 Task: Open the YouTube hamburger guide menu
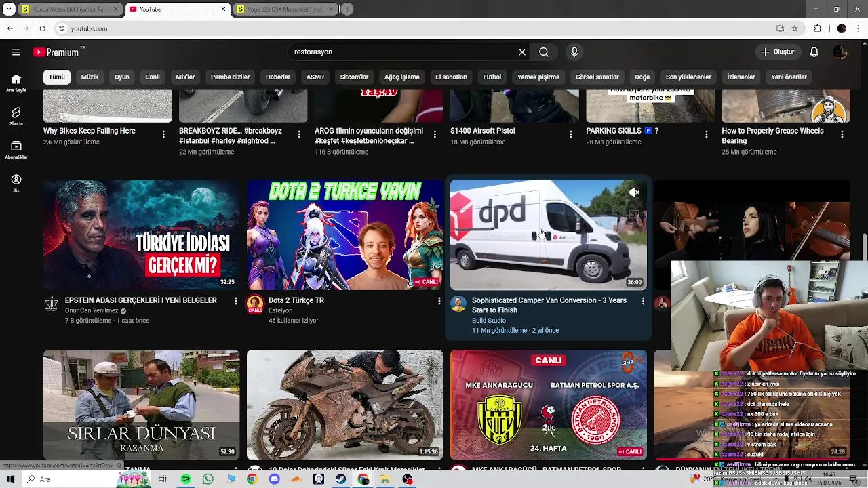pyautogui.click(x=16, y=52)
